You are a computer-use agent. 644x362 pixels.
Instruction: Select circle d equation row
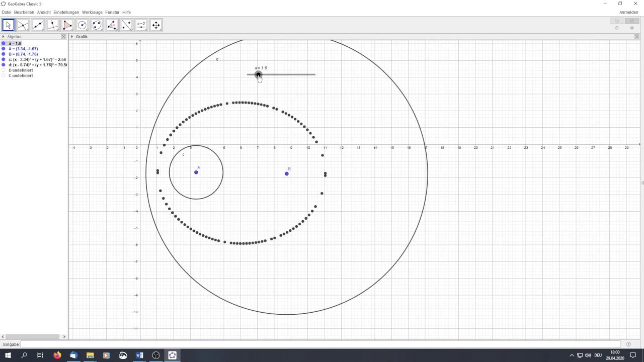pos(37,65)
